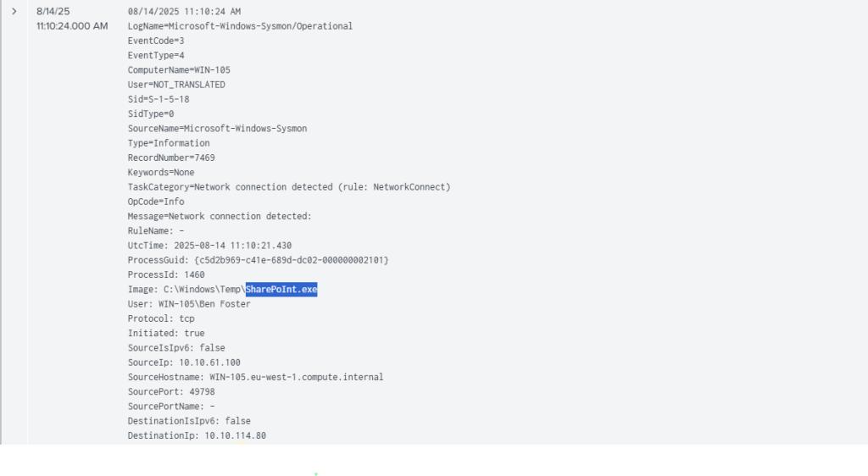Click the highlighted SharePoInt.exe text
Viewport: 868px width, 476px height.
pos(281,290)
